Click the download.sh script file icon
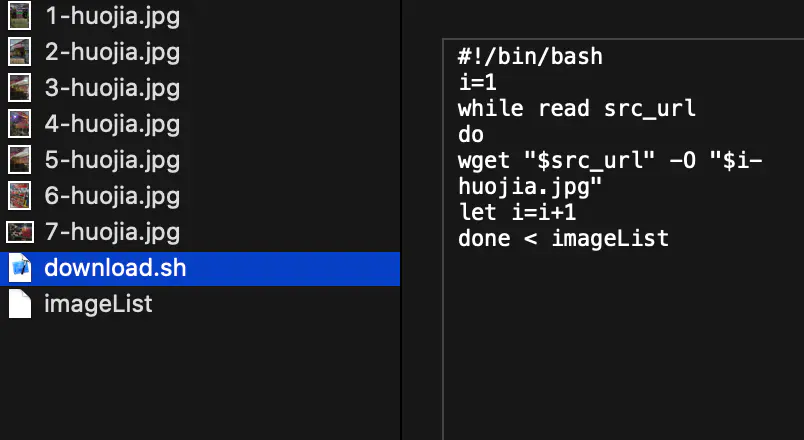804x440 pixels. pyautogui.click(x=19, y=268)
